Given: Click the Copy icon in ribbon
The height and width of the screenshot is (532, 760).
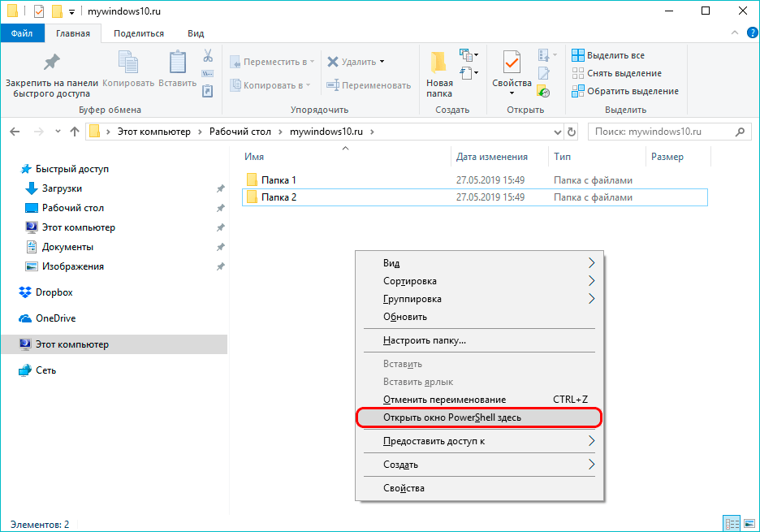Looking at the screenshot, I should pyautogui.click(x=128, y=65).
